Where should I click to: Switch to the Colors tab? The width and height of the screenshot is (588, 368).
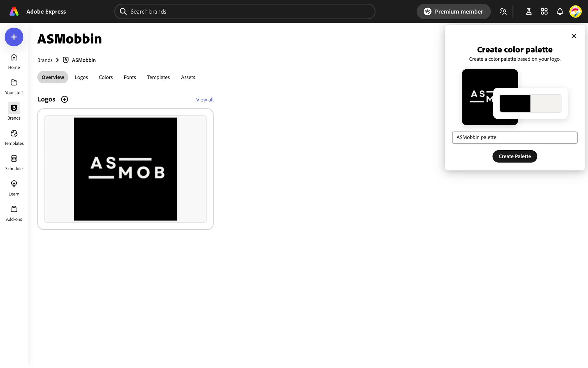106,77
